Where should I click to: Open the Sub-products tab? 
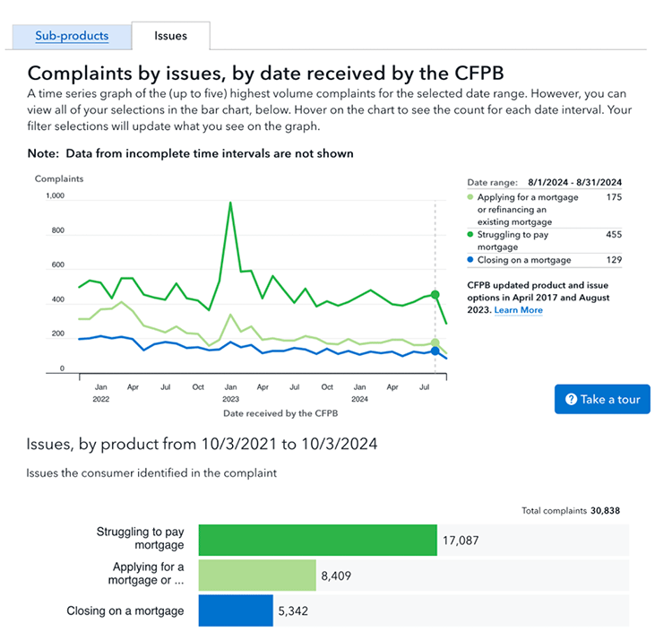(72, 36)
